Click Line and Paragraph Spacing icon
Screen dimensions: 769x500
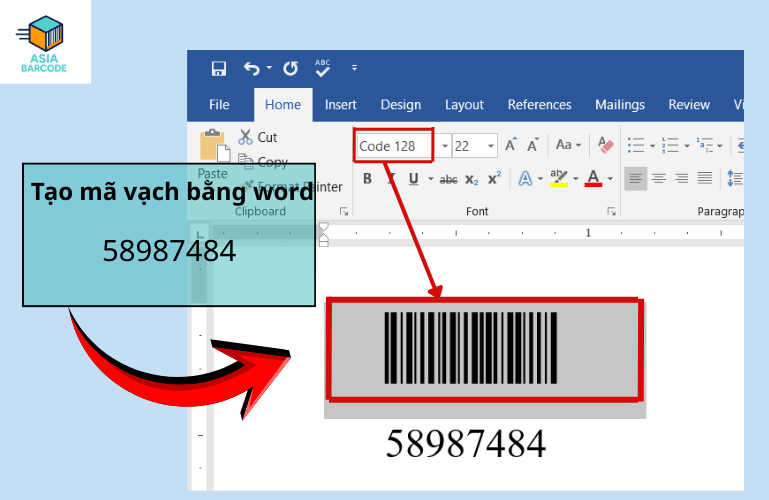[x=734, y=178]
